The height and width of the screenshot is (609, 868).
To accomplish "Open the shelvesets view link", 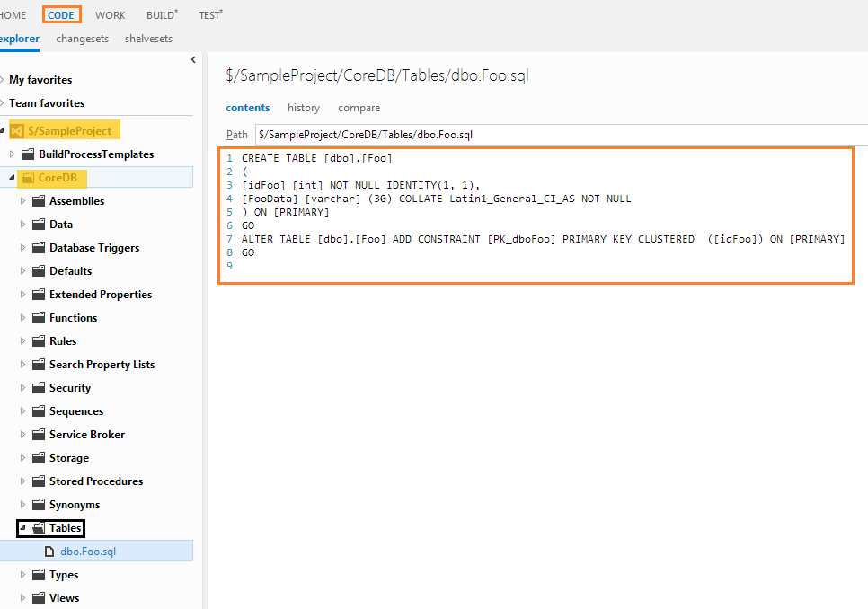I will coord(148,39).
